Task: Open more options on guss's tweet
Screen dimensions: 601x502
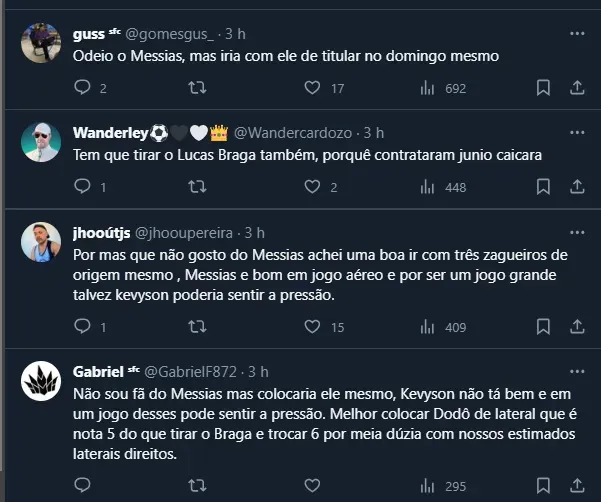Action: click(x=577, y=34)
